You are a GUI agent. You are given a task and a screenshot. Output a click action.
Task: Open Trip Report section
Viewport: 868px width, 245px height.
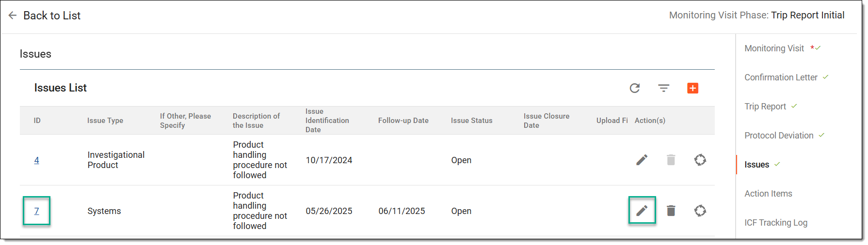click(765, 107)
